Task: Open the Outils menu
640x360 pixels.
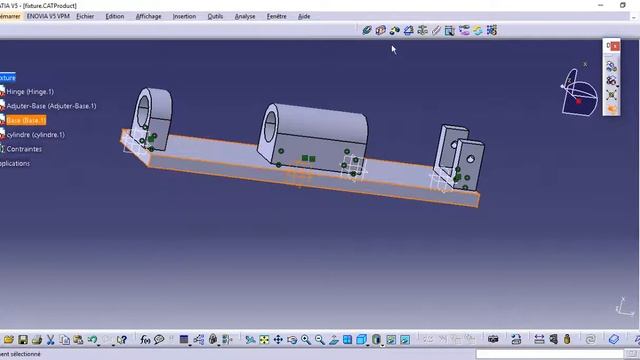Action: [215, 16]
